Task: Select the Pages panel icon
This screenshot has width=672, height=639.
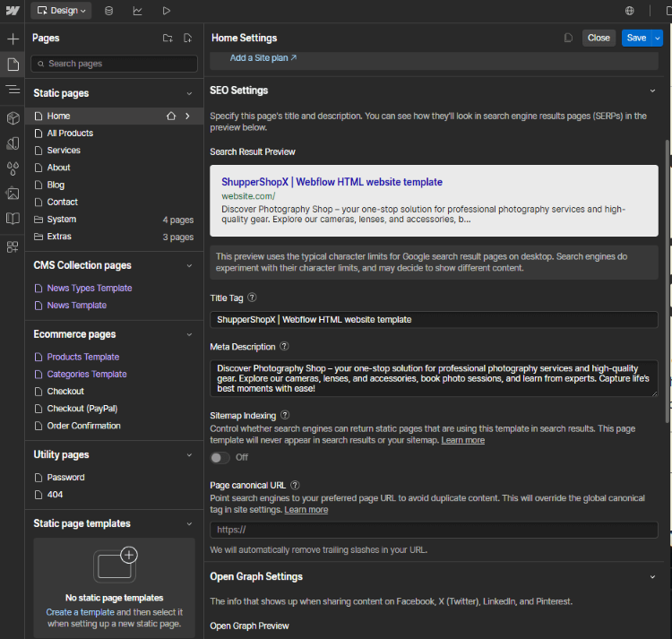Action: 13,65
